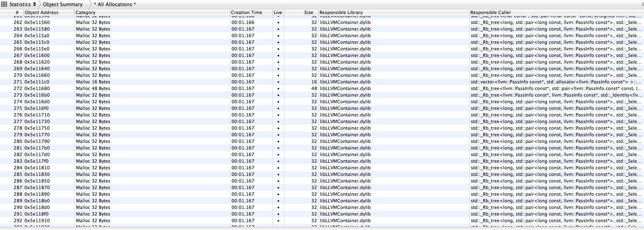Select row with address 0x5e115e0
The image size is (644, 230).
click(322, 49)
